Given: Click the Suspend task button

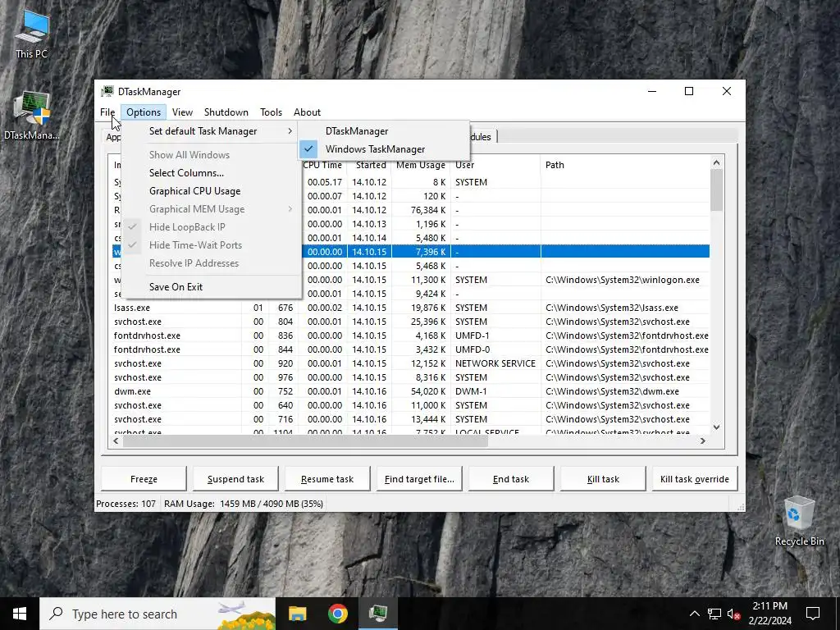Looking at the screenshot, I should 235,479.
